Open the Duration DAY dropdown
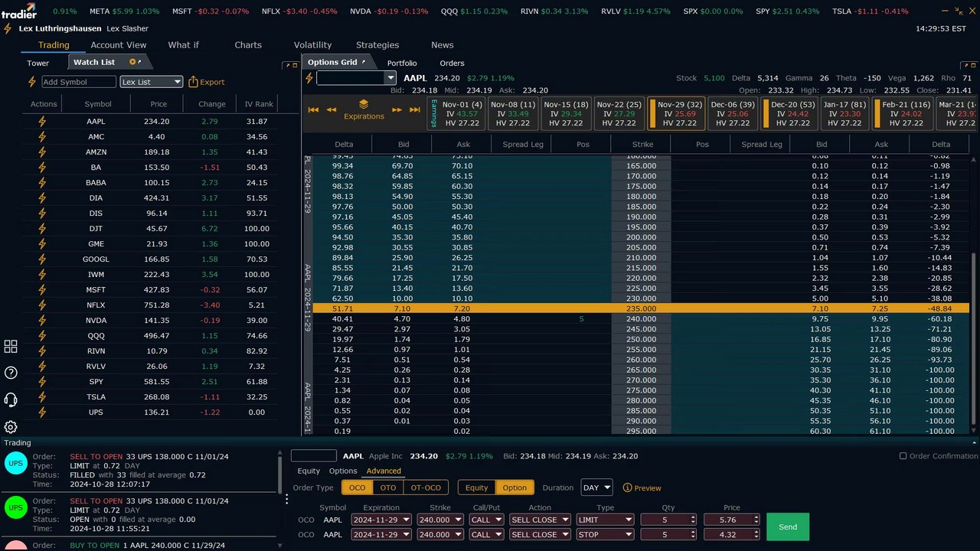The width and height of the screenshot is (980, 551). pos(597,487)
